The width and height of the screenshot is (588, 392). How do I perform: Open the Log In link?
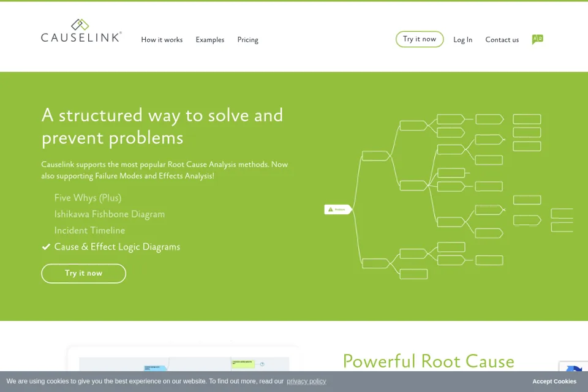463,40
